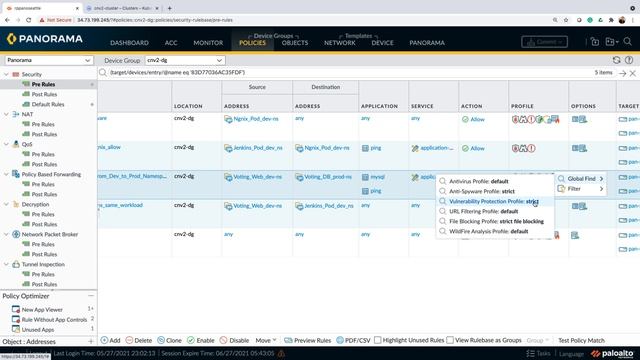Click the top-bar search magnifier icon

point(628,42)
